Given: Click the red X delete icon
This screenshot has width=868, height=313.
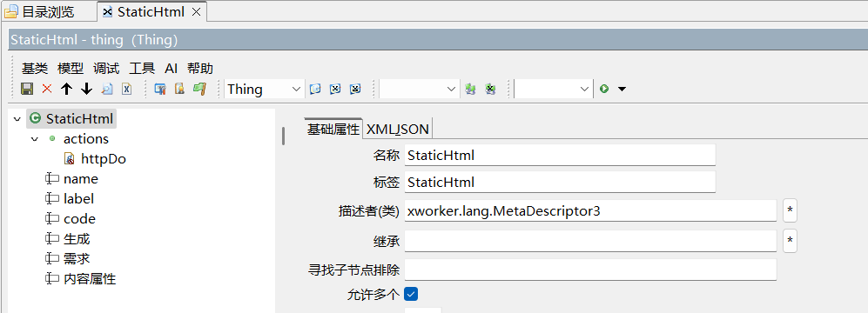Looking at the screenshot, I should coord(47,89).
